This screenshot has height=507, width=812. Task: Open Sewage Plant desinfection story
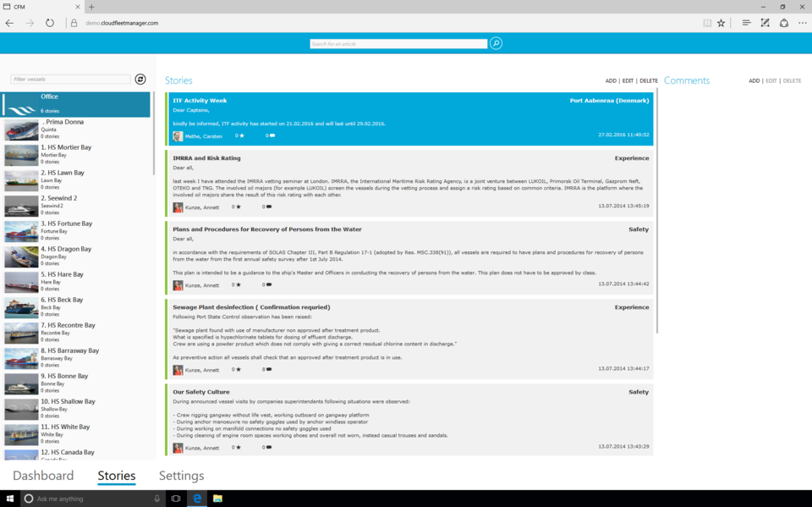click(251, 307)
